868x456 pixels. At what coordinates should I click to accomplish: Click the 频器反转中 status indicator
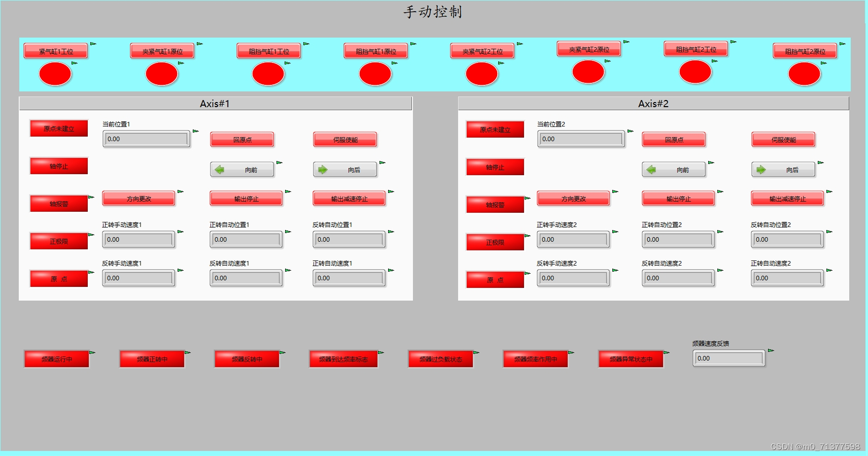(x=247, y=359)
